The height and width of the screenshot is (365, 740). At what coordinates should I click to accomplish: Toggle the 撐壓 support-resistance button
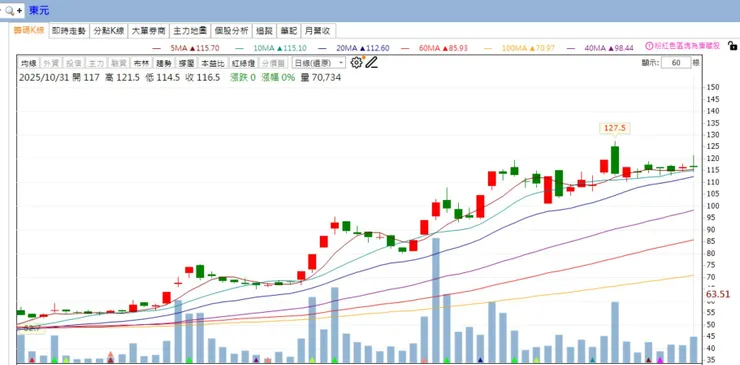[x=186, y=63]
